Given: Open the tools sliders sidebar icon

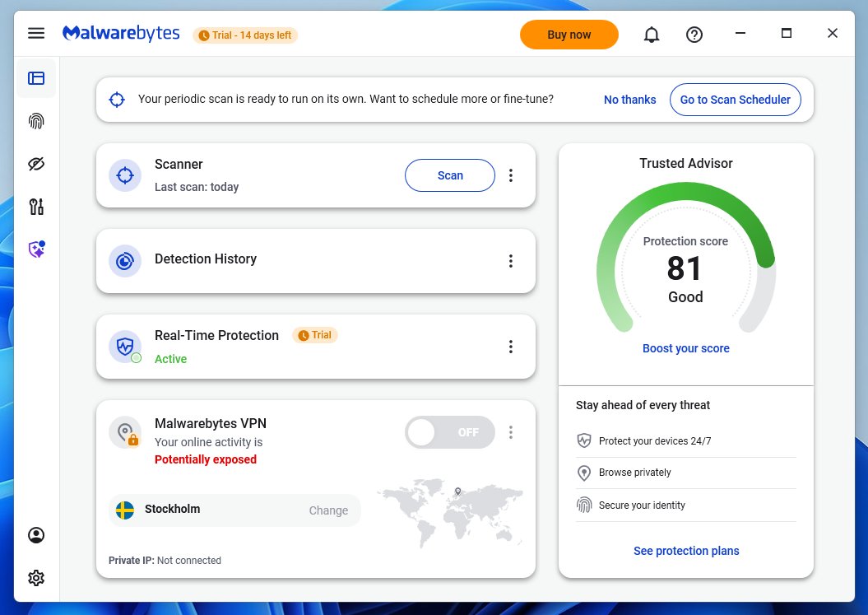Looking at the screenshot, I should coord(36,207).
